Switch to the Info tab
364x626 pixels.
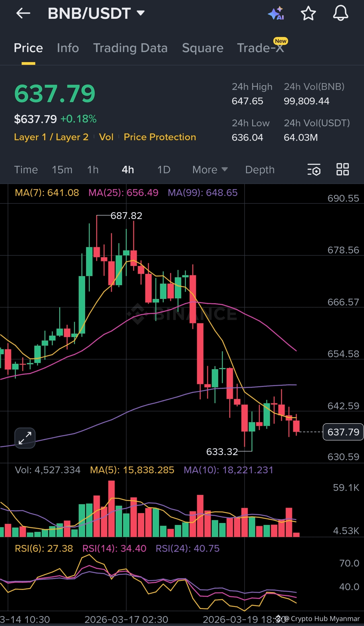click(68, 48)
